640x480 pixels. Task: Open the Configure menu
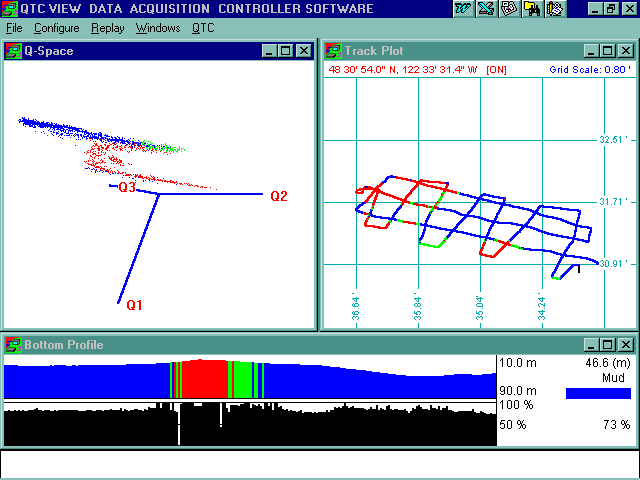pos(56,28)
